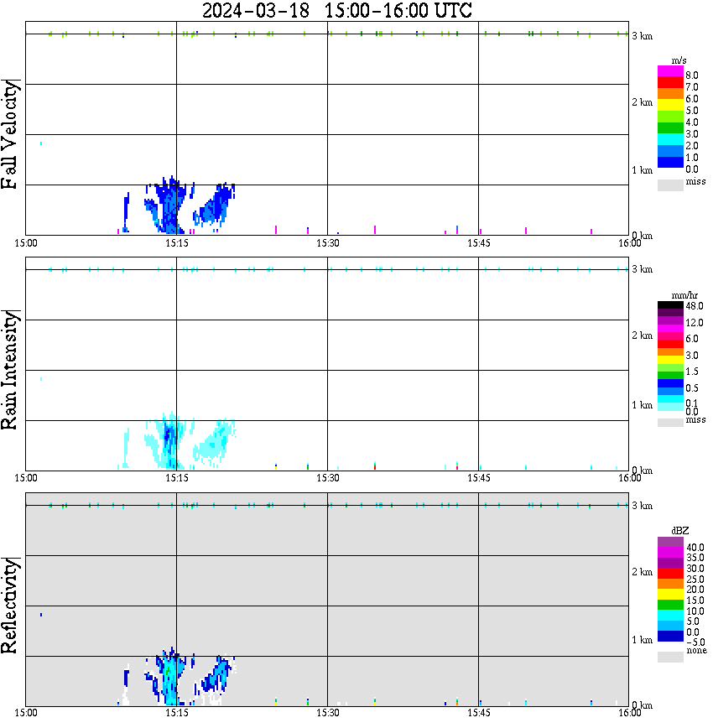Viewport: 713px width, 728px height.
Task: Pick the yellow 15.0 dBZ legend swatch
Action: point(670,595)
